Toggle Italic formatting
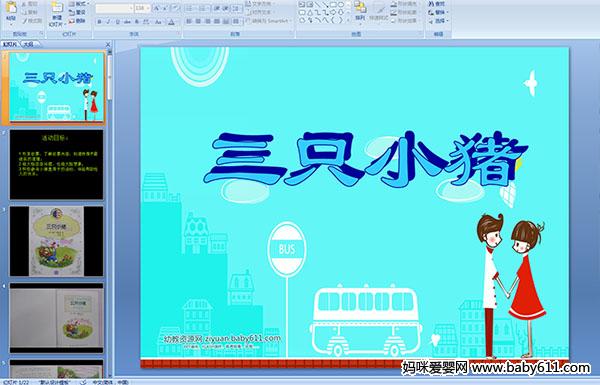This screenshot has height=385, width=600. click(108, 22)
